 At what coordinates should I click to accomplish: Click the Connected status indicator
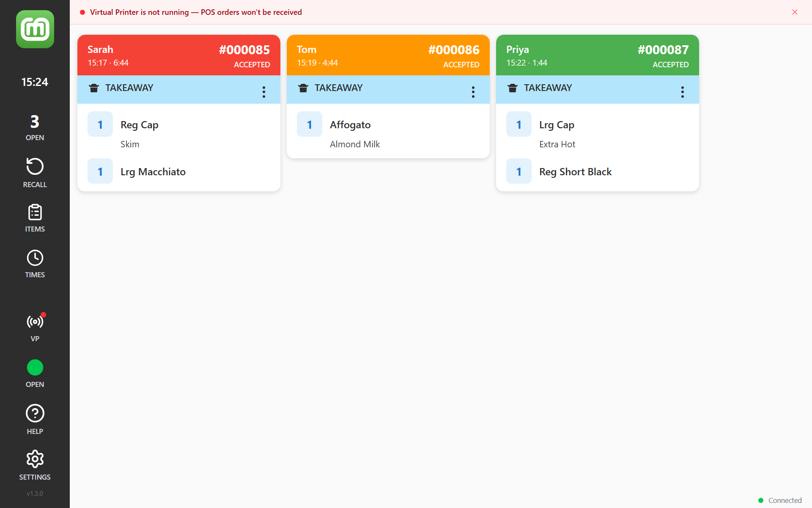point(780,500)
